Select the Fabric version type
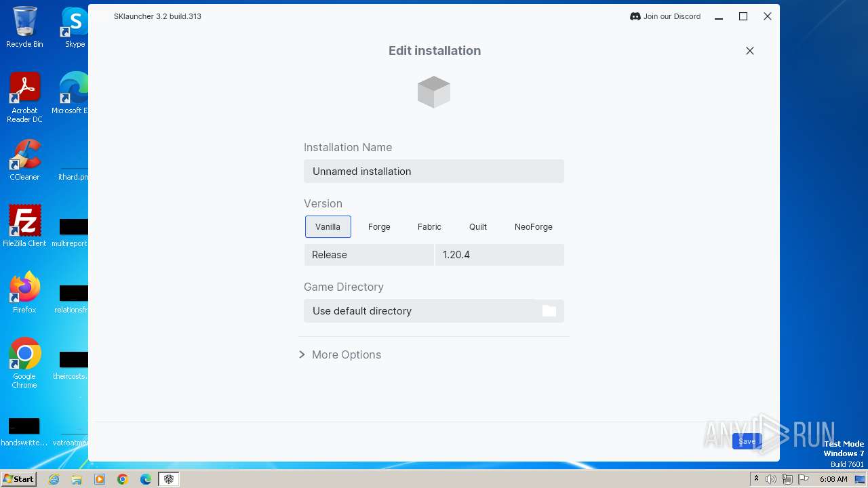 (x=429, y=227)
